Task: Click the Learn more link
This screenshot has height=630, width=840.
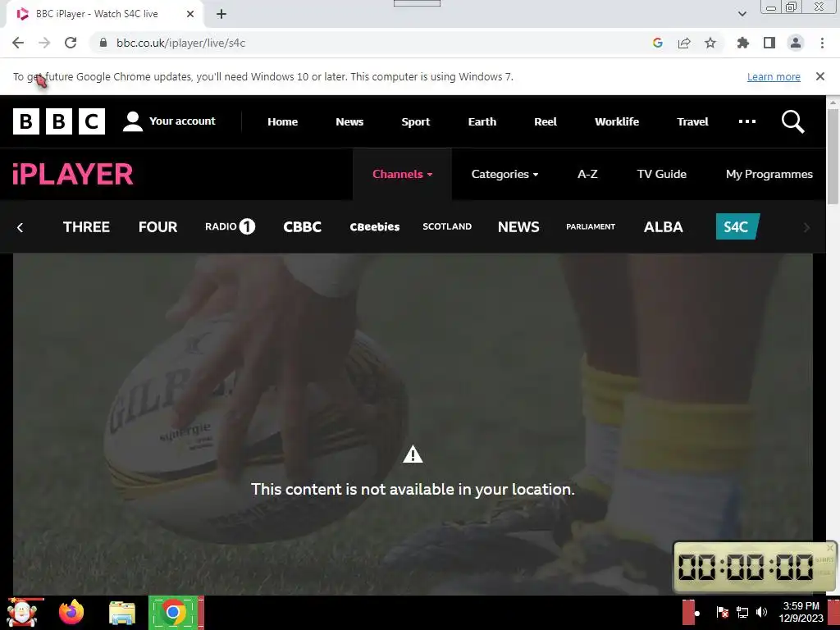Action: [x=774, y=76]
